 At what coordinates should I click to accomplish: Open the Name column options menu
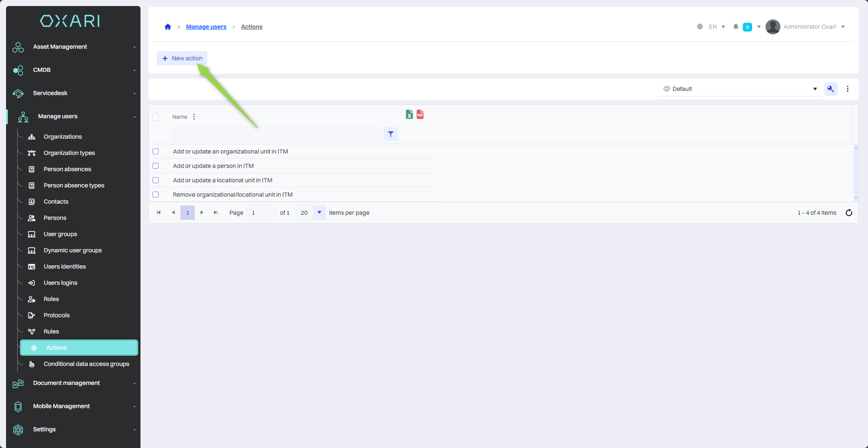click(x=194, y=117)
